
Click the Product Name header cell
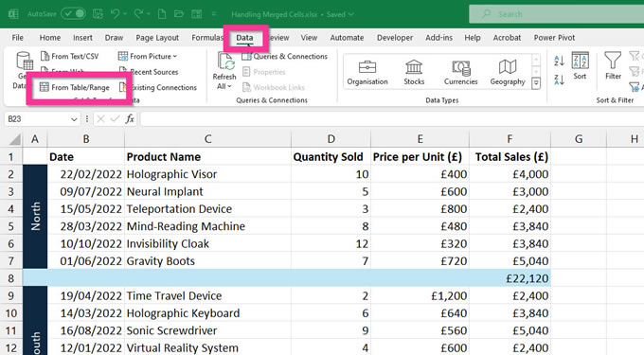pyautogui.click(x=207, y=157)
